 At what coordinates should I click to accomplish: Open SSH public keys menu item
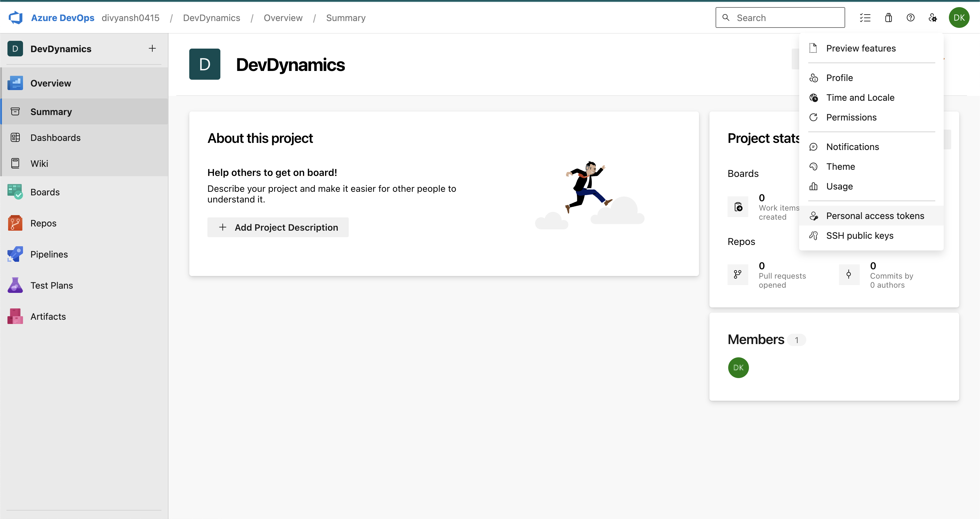[871, 236]
